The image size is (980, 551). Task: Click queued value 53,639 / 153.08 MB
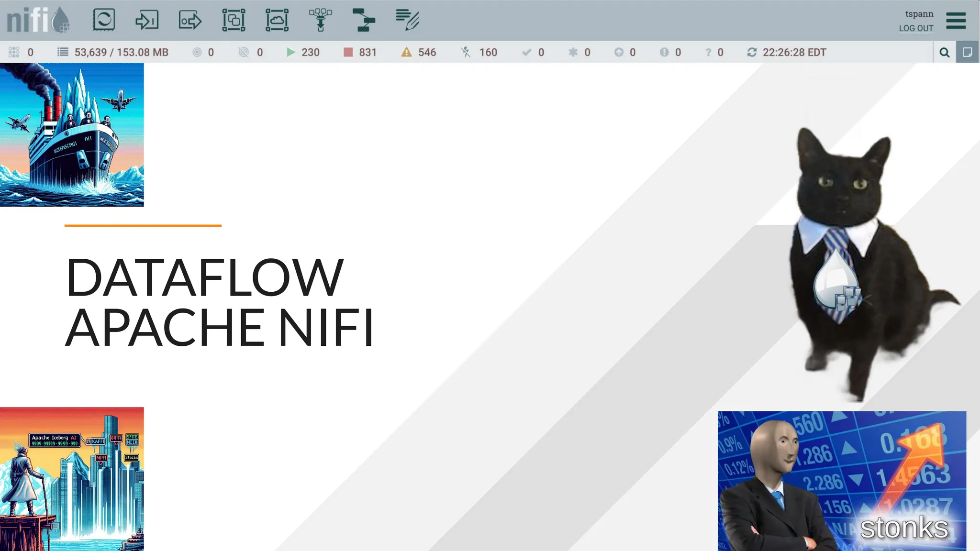(x=122, y=52)
